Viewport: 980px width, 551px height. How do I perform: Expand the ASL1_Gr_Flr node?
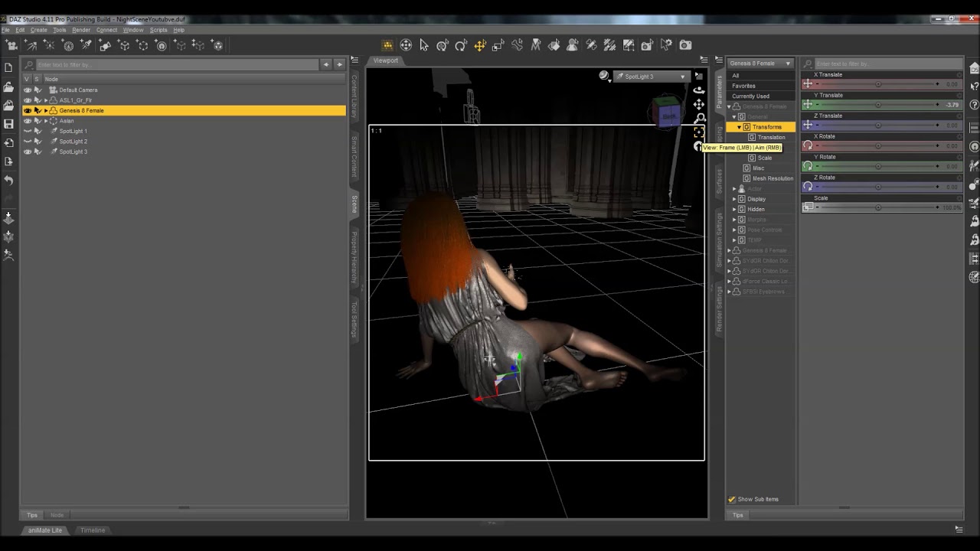pos(46,100)
